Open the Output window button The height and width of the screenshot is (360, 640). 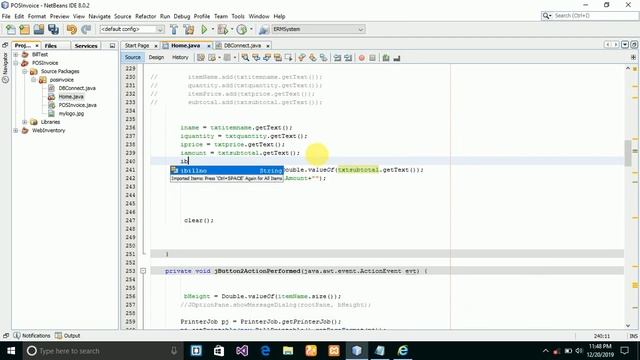(68, 336)
